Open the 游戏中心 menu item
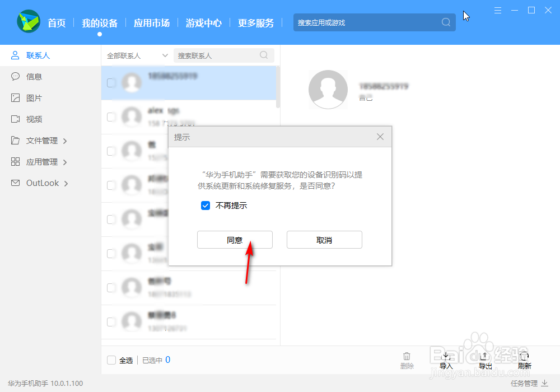 203,22
